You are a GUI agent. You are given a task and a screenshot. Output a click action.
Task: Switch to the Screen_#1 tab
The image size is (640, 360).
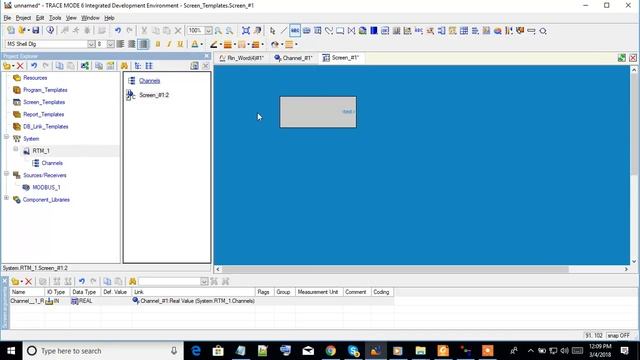341,58
